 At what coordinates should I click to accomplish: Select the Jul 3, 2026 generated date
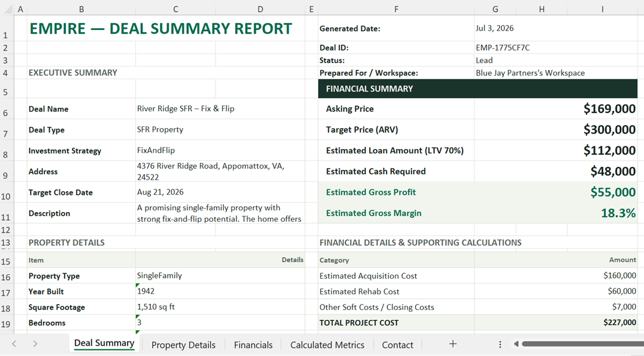[x=494, y=28]
